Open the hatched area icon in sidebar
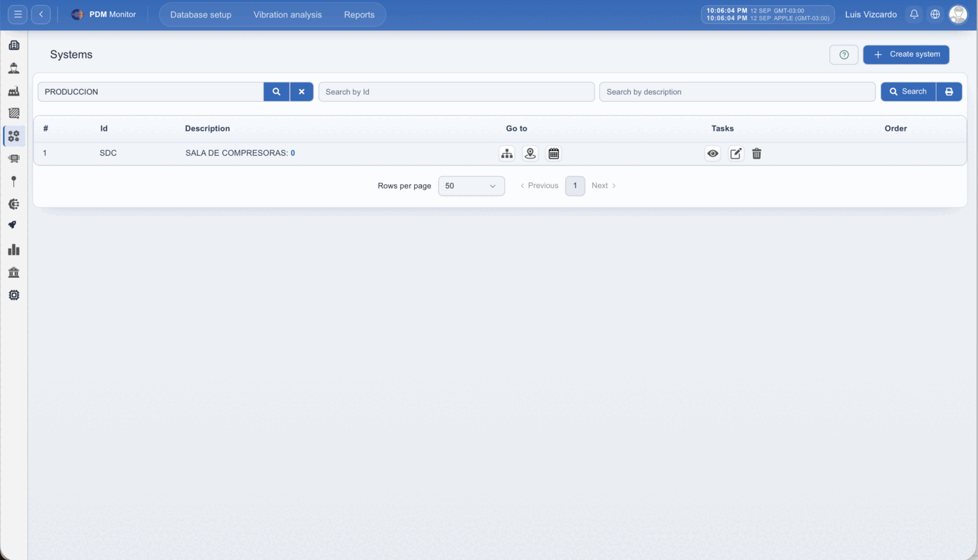The image size is (978, 560). coord(14,113)
